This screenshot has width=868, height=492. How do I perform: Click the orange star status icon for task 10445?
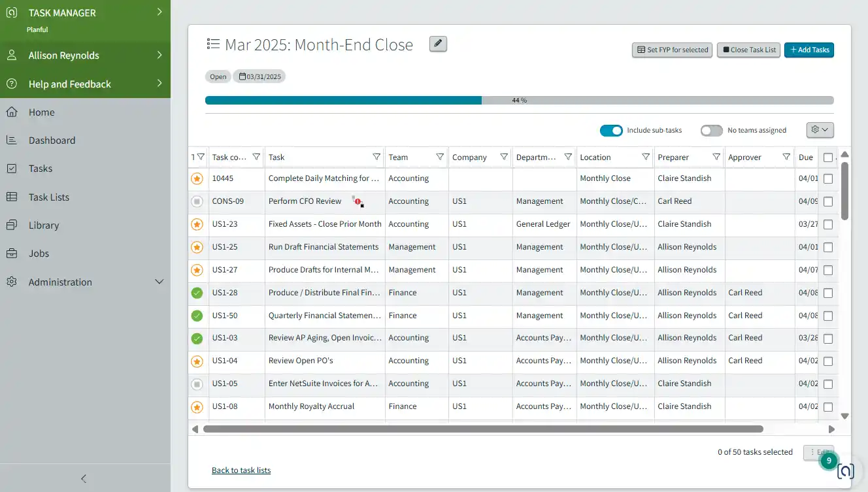(x=197, y=178)
